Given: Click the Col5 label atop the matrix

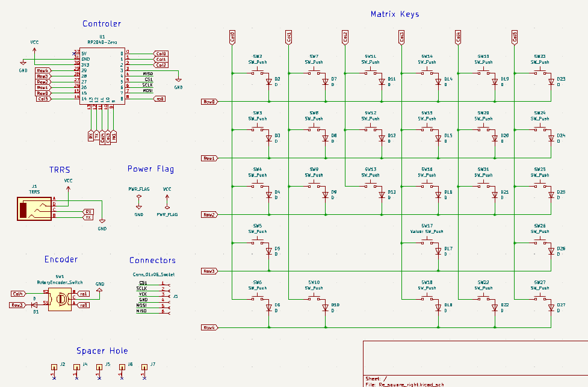Looking at the screenshot, I should point(515,37).
